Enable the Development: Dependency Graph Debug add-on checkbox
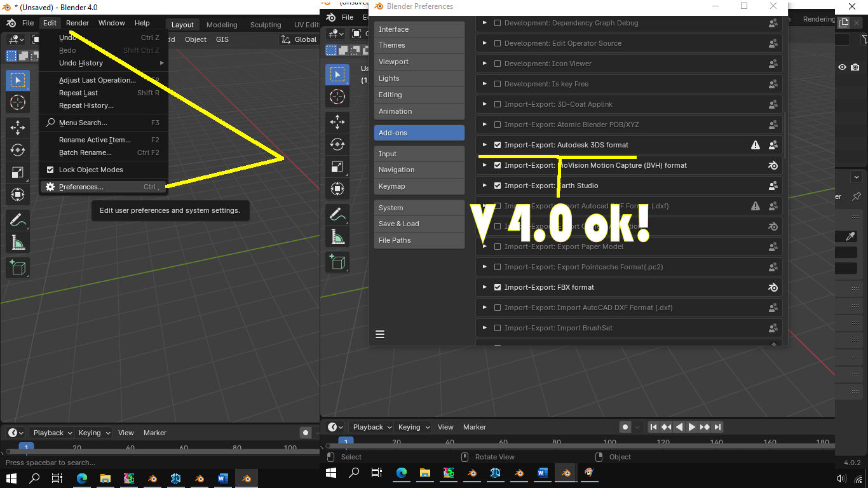This screenshot has width=868, height=488. (498, 23)
